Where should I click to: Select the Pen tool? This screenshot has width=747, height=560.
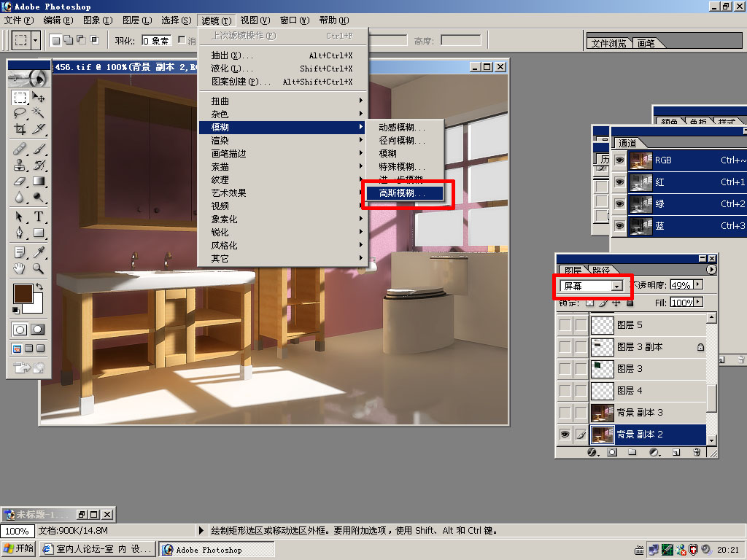coord(20,233)
